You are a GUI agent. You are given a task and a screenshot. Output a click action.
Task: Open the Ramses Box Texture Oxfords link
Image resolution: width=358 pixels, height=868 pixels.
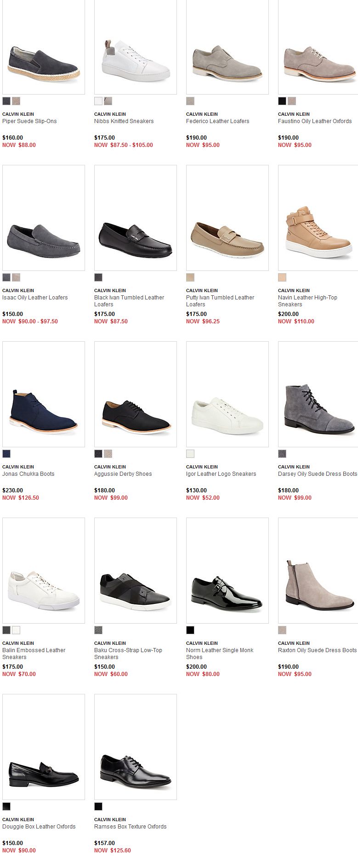point(130,827)
